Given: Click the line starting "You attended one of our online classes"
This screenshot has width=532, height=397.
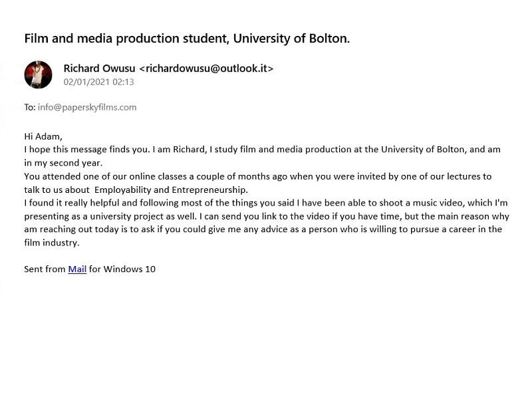Looking at the screenshot, I should 258,176.
